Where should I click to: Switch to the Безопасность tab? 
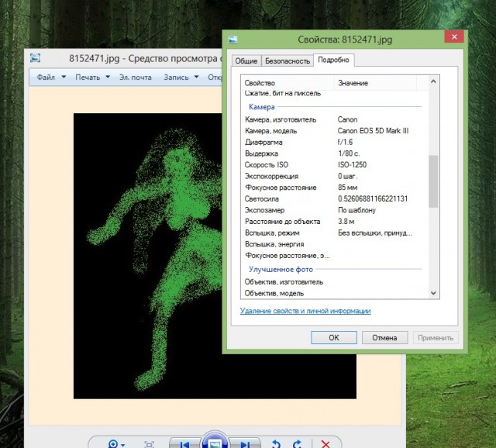pos(288,60)
